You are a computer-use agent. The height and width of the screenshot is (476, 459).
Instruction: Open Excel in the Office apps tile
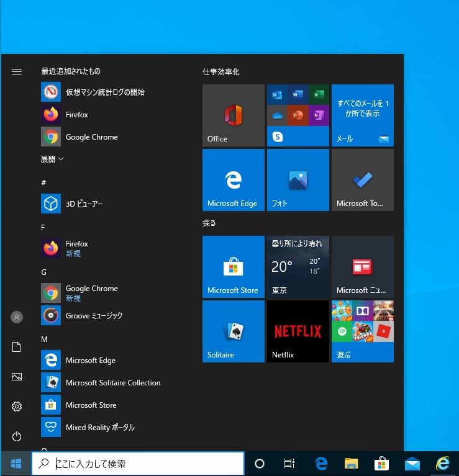click(x=319, y=95)
